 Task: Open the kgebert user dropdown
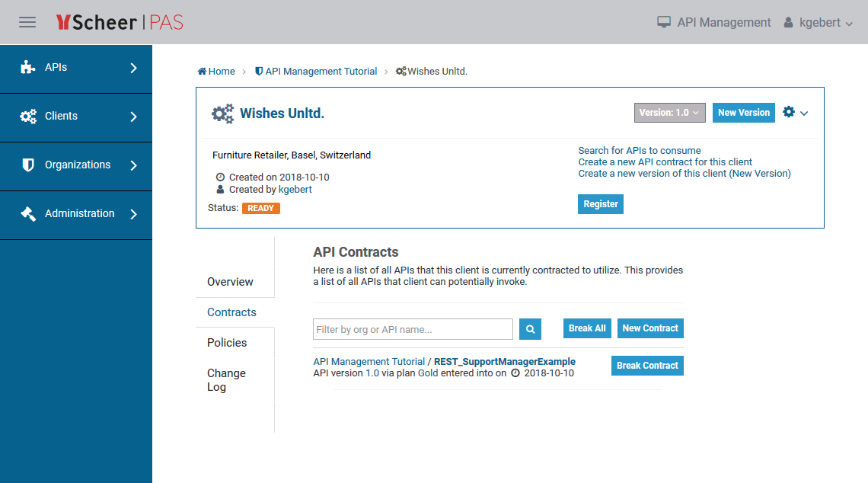click(819, 23)
